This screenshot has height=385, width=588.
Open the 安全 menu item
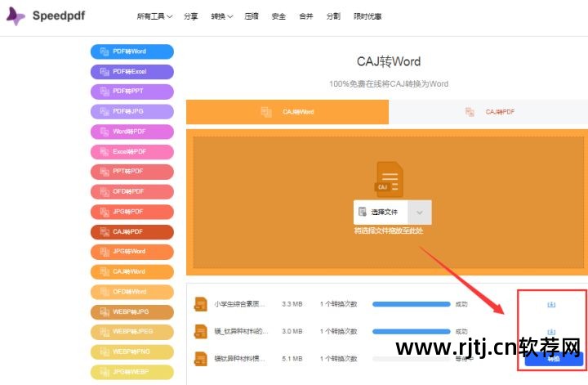tap(278, 16)
